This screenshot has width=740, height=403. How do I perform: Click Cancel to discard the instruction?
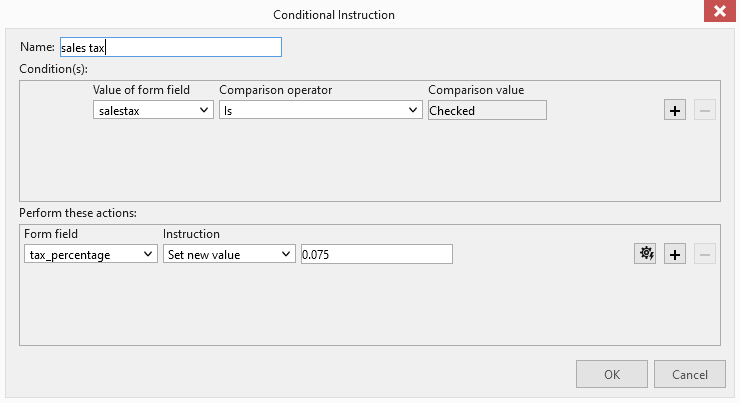point(690,374)
